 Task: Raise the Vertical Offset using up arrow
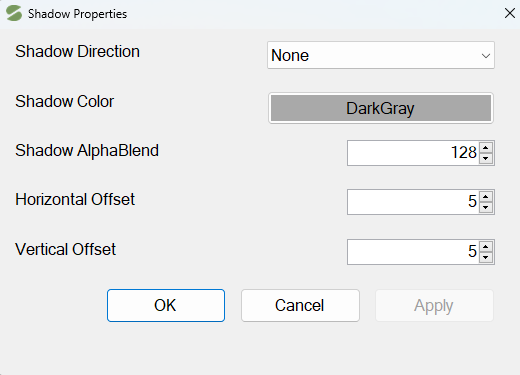(486, 247)
